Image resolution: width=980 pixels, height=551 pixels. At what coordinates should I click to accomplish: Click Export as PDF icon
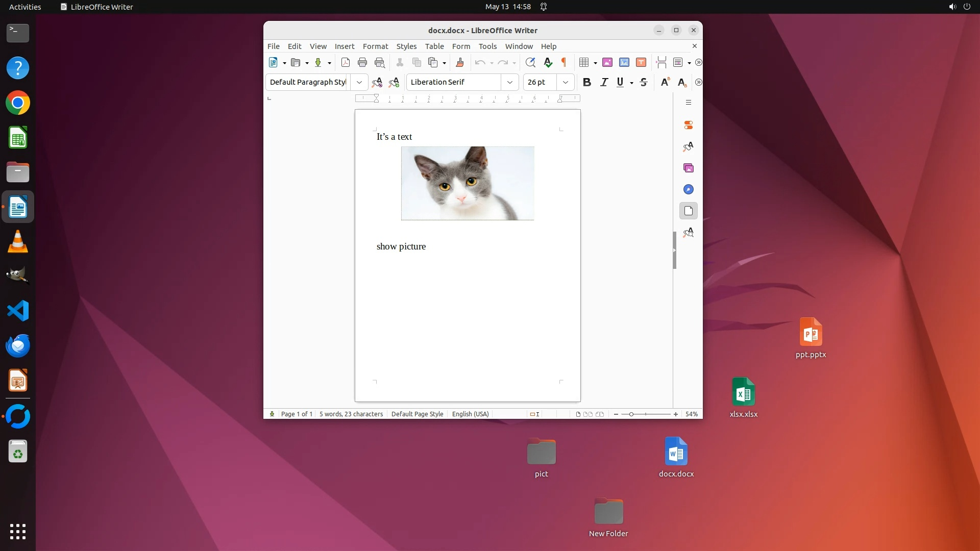(x=346, y=62)
